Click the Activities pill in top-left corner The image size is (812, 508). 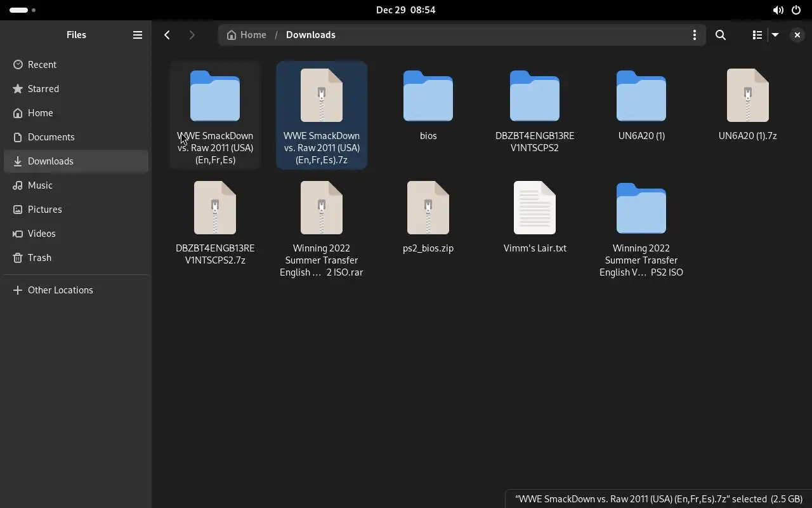tap(23, 10)
